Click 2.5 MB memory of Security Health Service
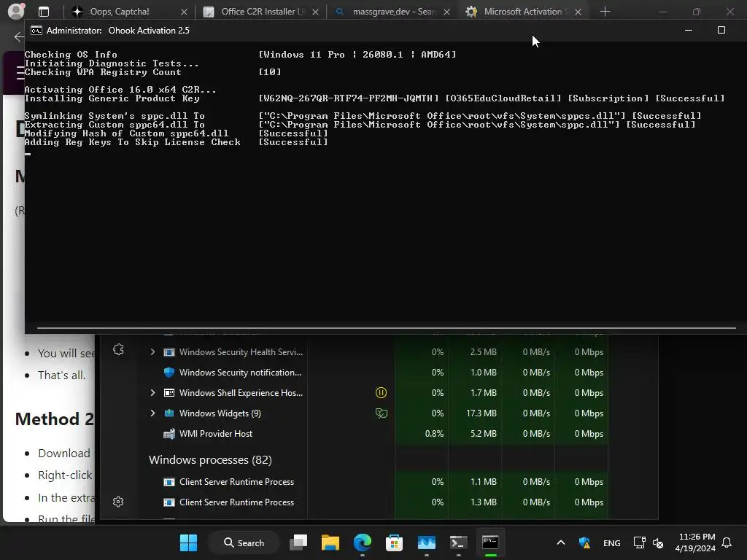 pos(483,352)
